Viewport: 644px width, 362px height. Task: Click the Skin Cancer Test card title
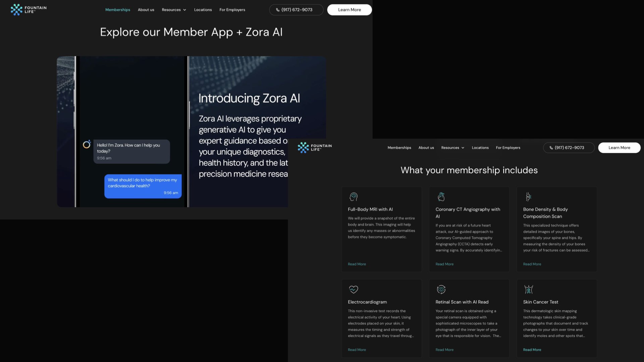click(541, 302)
